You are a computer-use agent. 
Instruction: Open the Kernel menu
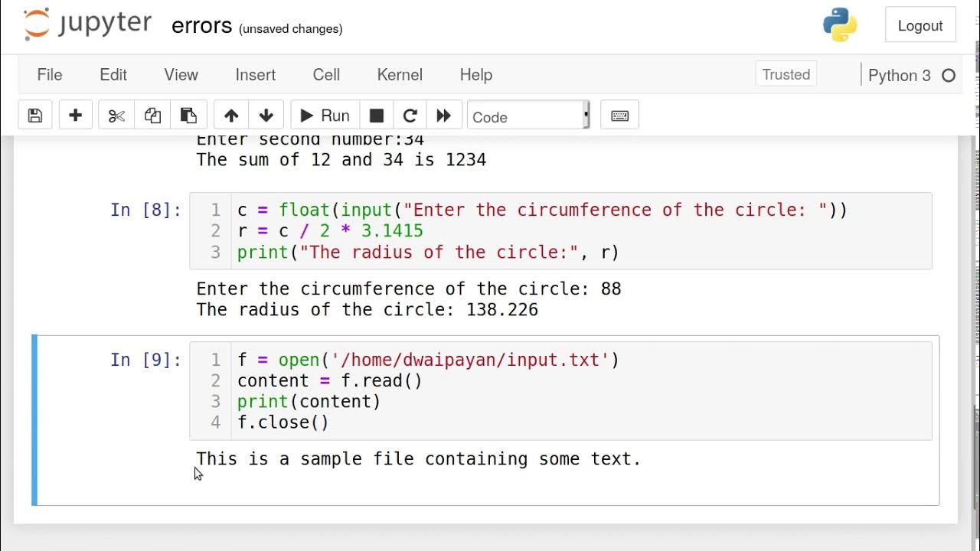click(x=400, y=75)
